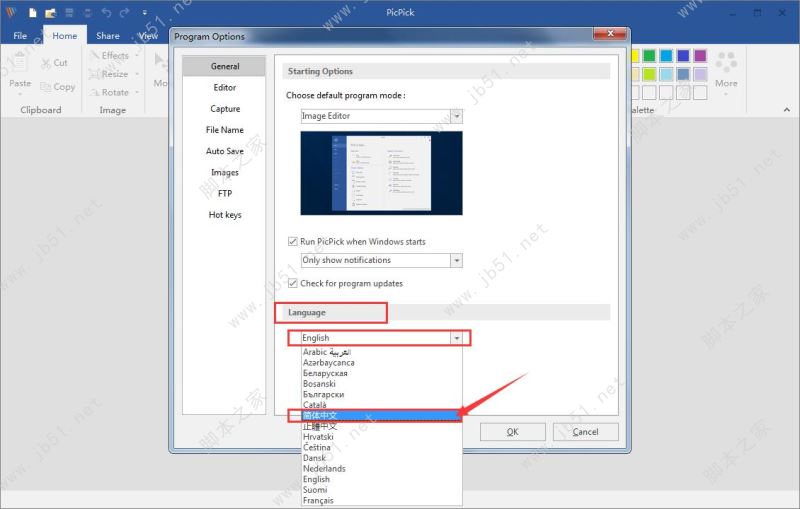This screenshot has width=800, height=509.
Task: Choose Català in the language list
Action: coord(381,404)
